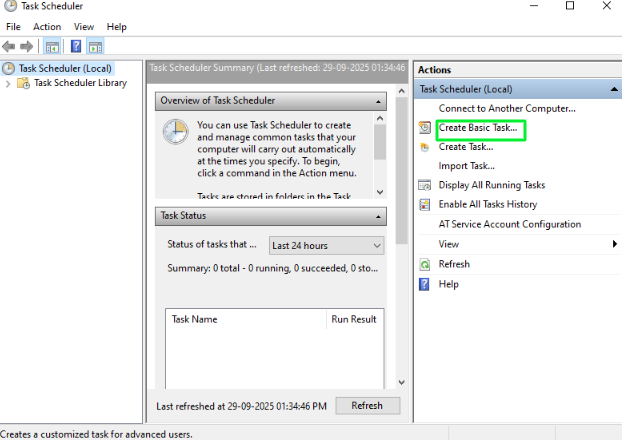Click the blue Help icon in Actions pane
This screenshot has height=442, width=623.
tap(425, 284)
